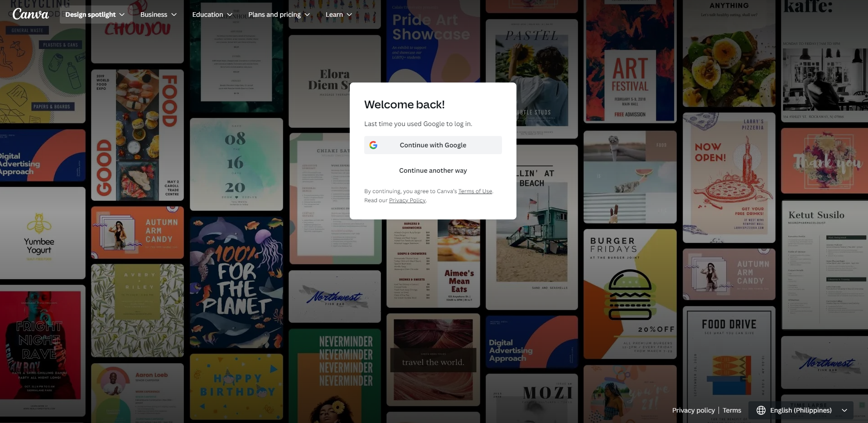The image size is (868, 423).
Task: Click the Privacy policy footer link
Action: (x=693, y=410)
